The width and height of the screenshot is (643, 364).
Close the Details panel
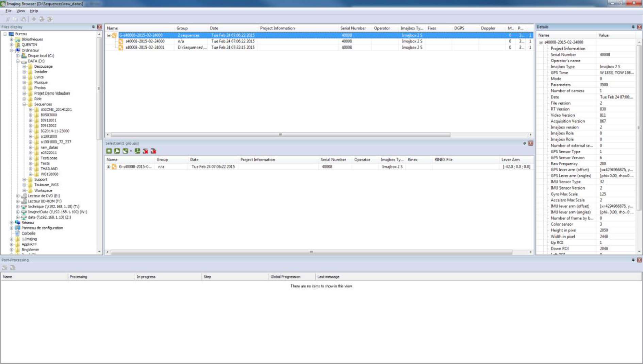pyautogui.click(x=639, y=27)
